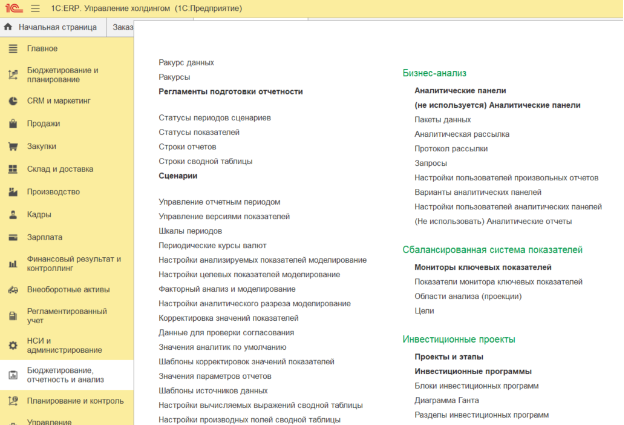Open the Цели link
The height and width of the screenshot is (425, 624).
click(x=424, y=311)
